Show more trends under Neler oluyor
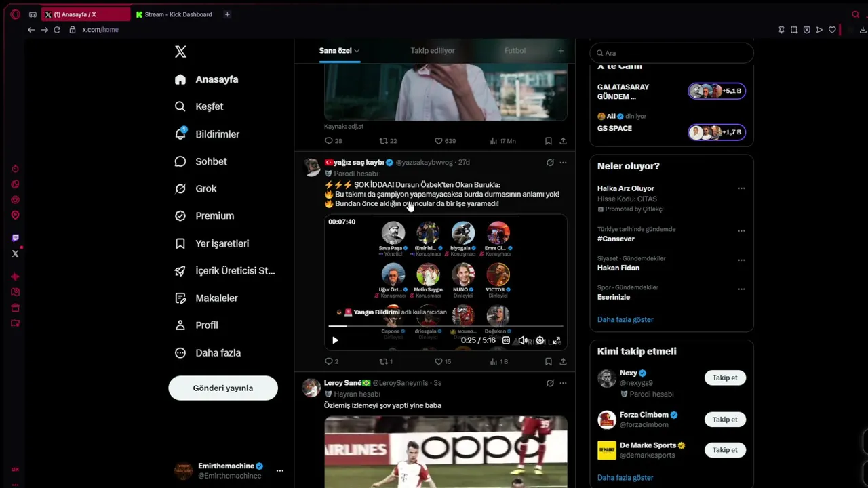Viewport: 868px width, 488px height. [625, 319]
